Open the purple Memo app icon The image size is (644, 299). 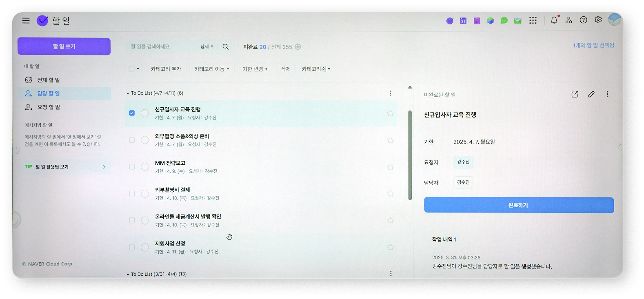click(x=477, y=21)
